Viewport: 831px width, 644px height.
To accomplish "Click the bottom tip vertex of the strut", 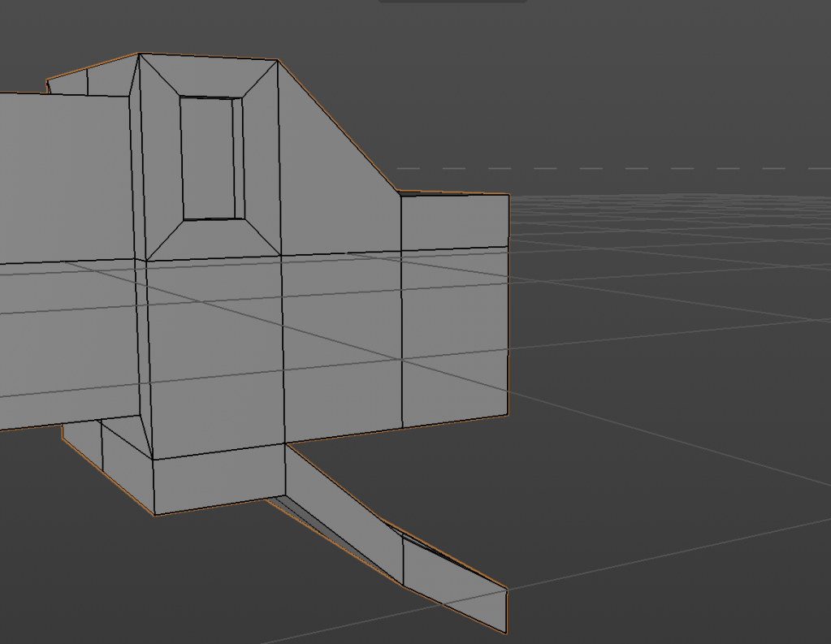I will [507, 632].
